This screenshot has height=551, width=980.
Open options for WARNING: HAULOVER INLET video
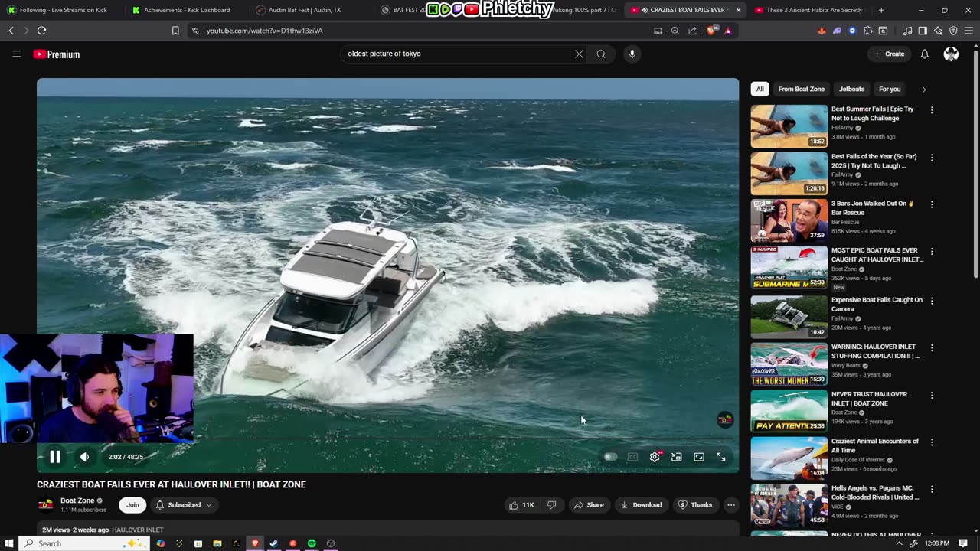932,348
